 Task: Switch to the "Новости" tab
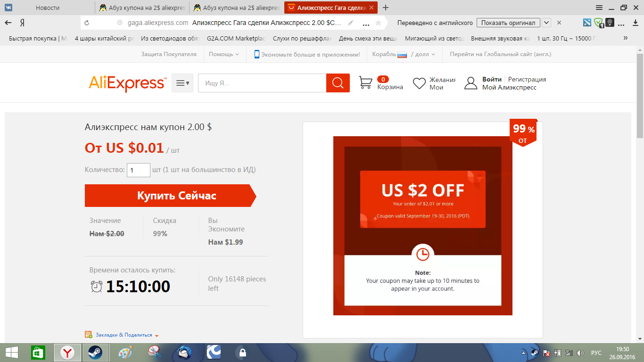48,8
